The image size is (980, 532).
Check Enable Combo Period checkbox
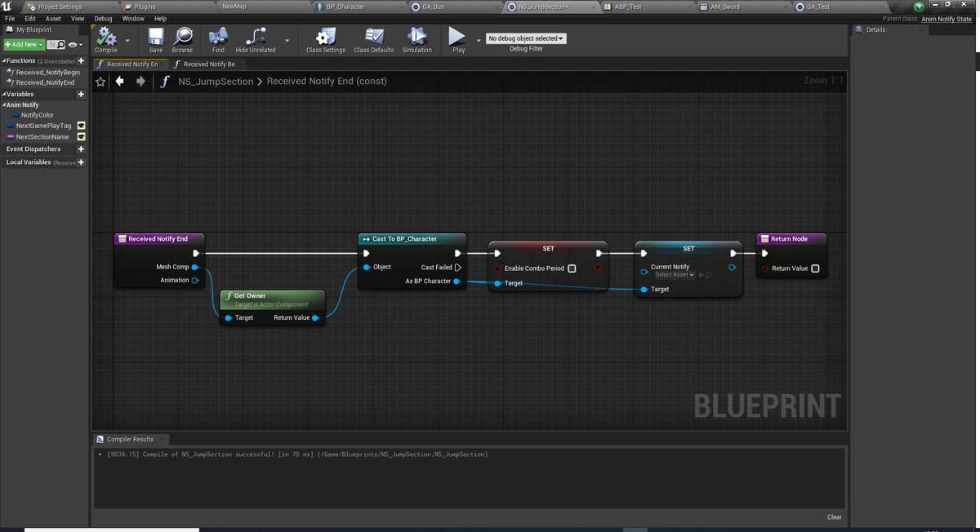(x=572, y=268)
